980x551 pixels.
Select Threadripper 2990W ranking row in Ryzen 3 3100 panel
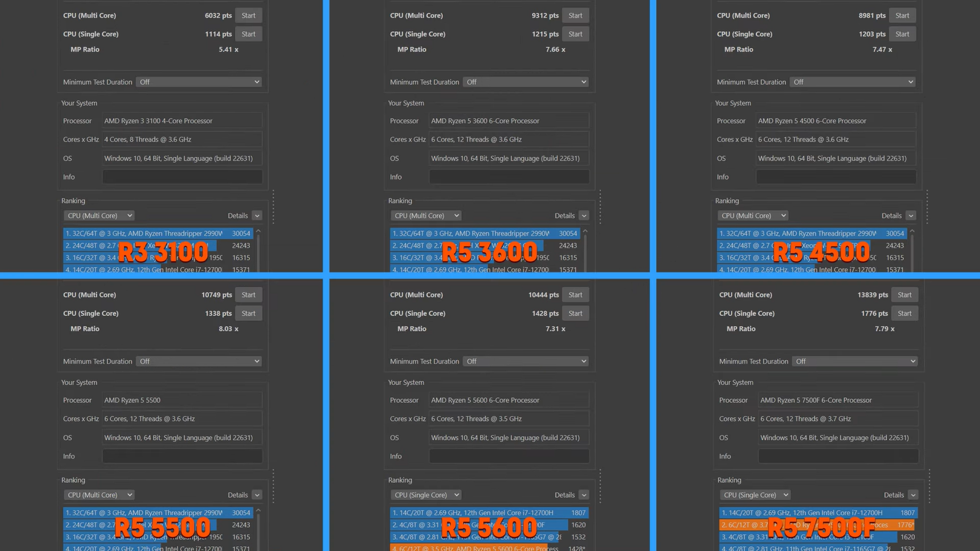pyautogui.click(x=147, y=233)
